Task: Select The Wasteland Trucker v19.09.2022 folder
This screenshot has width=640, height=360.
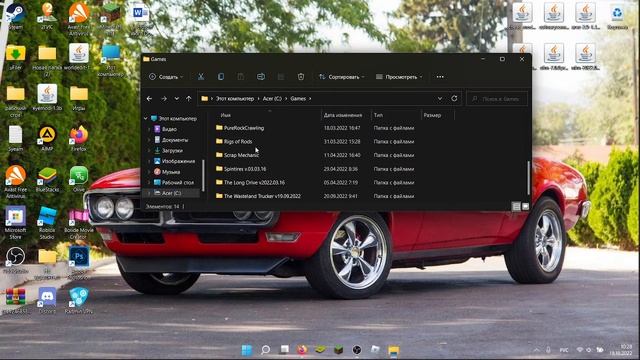Action: click(262, 196)
